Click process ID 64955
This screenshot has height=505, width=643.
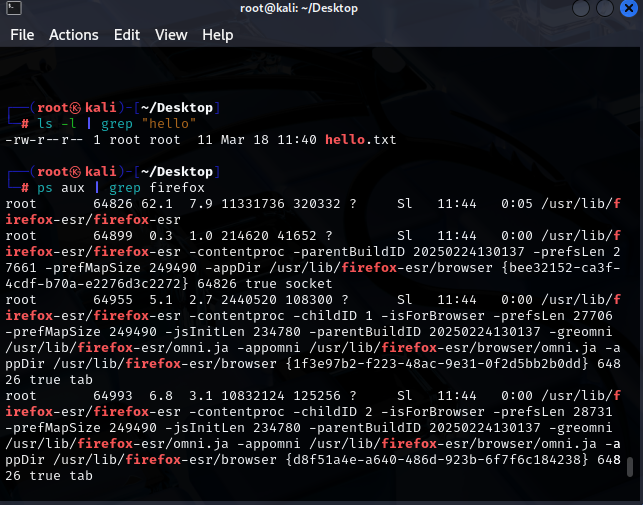(x=113, y=300)
